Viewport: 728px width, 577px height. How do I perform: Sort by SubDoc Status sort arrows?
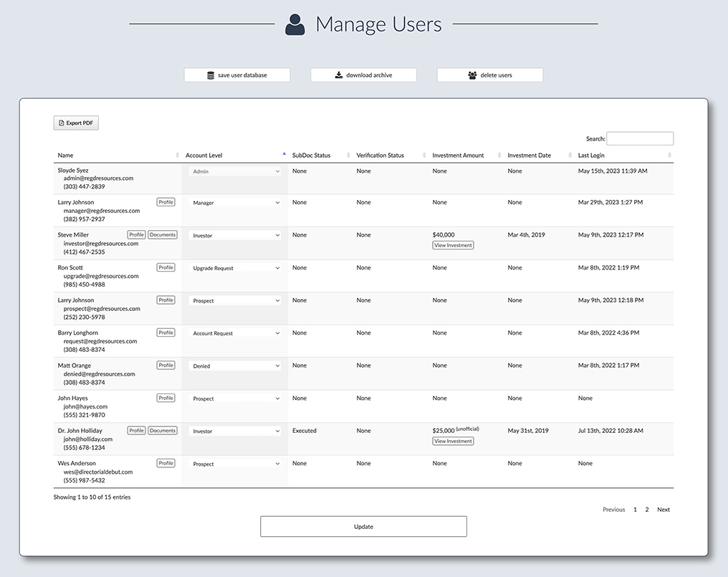click(348, 155)
